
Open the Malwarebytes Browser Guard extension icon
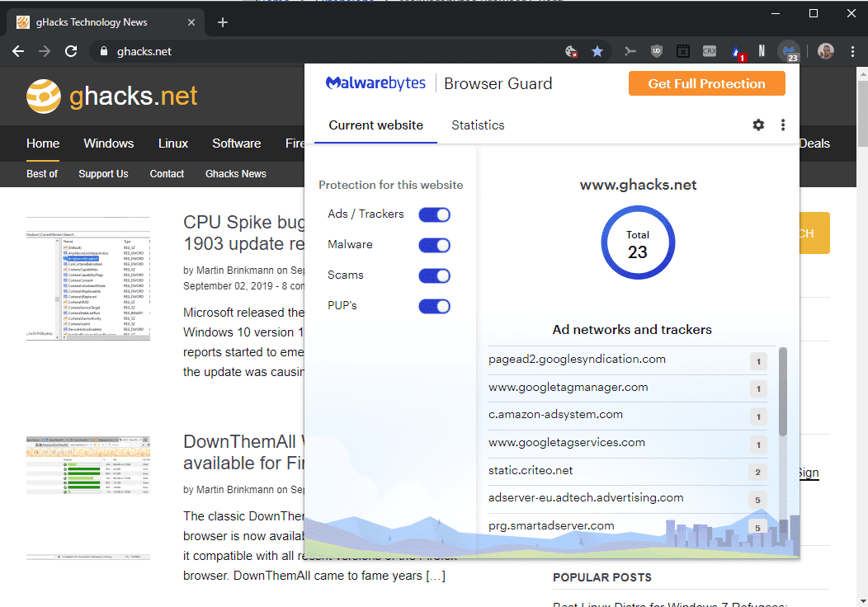coord(790,50)
